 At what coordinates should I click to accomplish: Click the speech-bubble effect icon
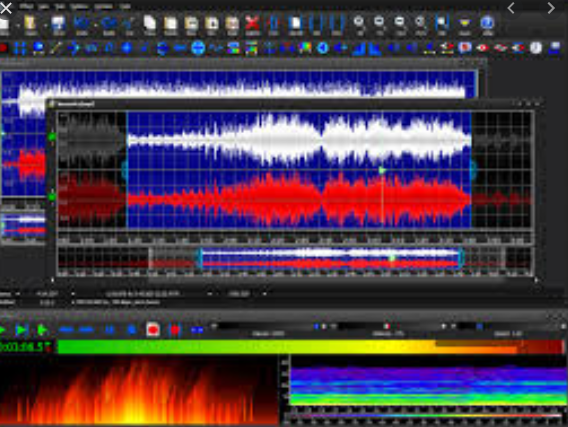(x=465, y=48)
